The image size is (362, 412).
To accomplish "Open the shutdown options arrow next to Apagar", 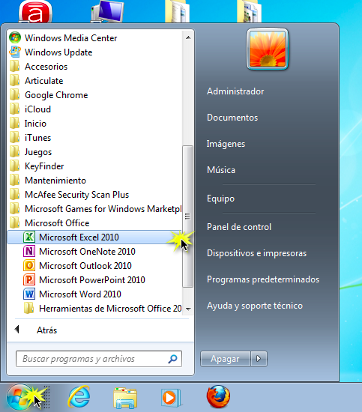I will pyautogui.click(x=258, y=359).
